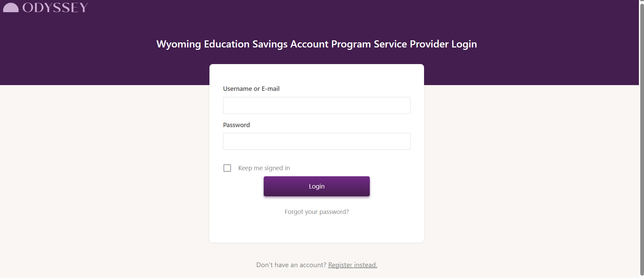This screenshot has height=278, width=644.
Task: Click the Service Provider Login page heading
Action: [x=317, y=44]
